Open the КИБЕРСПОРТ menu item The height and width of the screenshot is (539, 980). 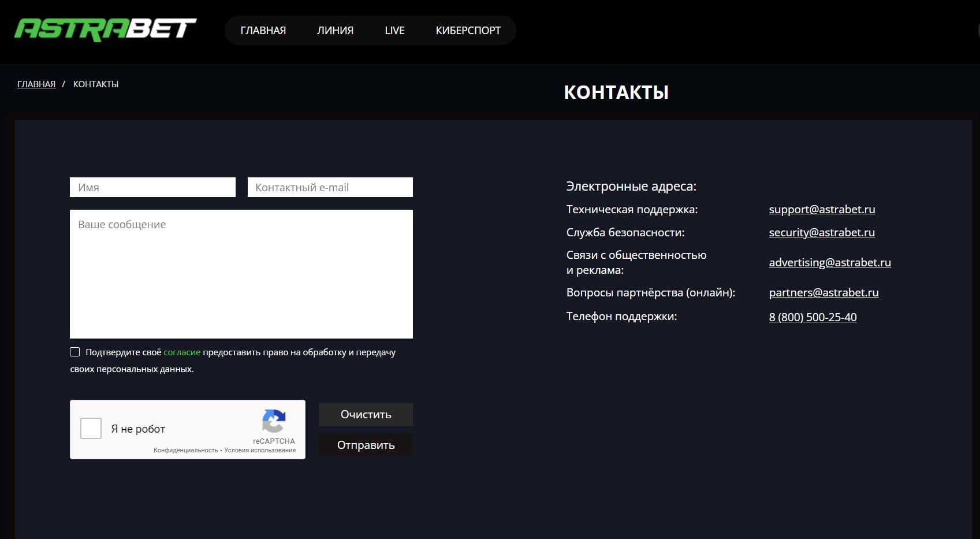468,31
